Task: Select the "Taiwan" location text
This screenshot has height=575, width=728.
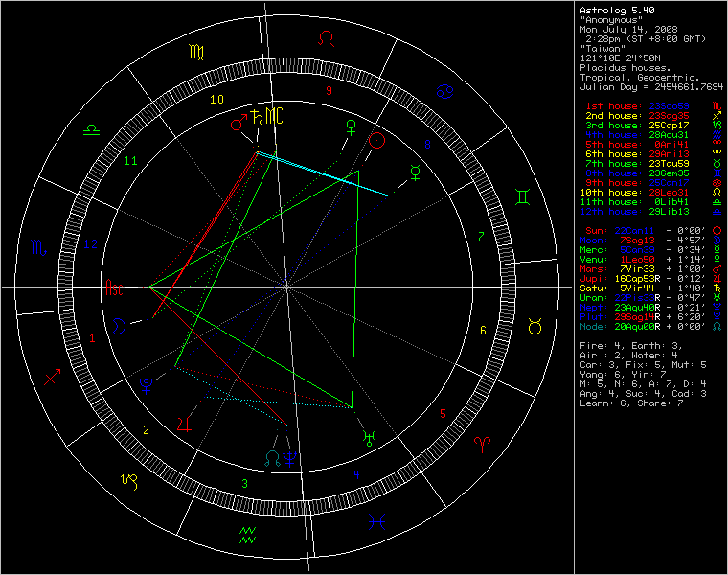Action: click(603, 48)
